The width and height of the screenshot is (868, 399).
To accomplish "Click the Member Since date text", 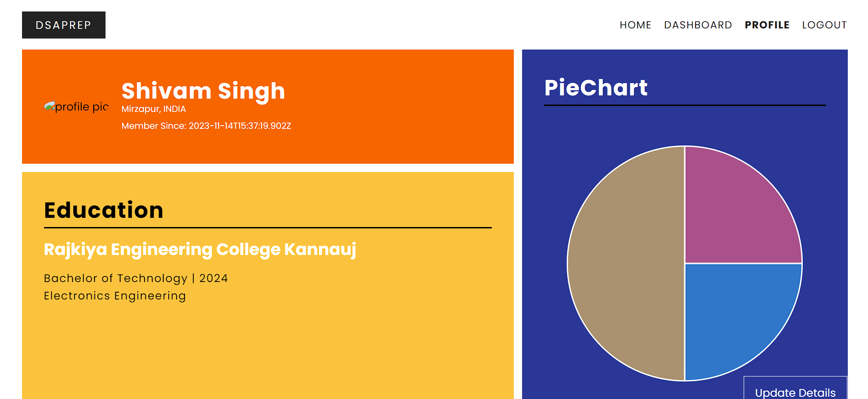I will tap(206, 126).
